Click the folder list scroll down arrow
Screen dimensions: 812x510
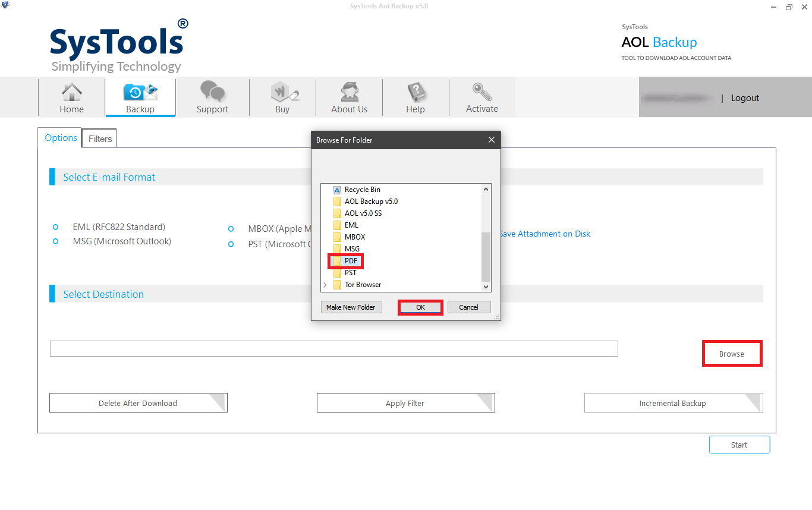point(486,287)
